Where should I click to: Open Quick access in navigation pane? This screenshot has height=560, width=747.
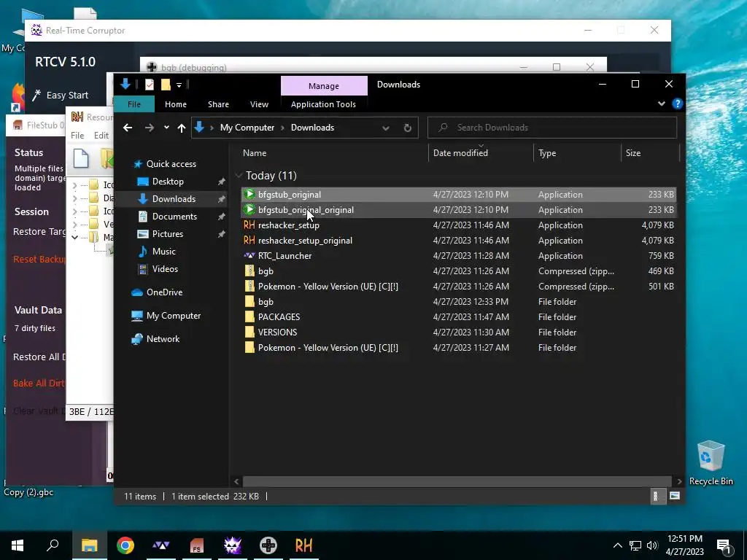click(x=165, y=164)
